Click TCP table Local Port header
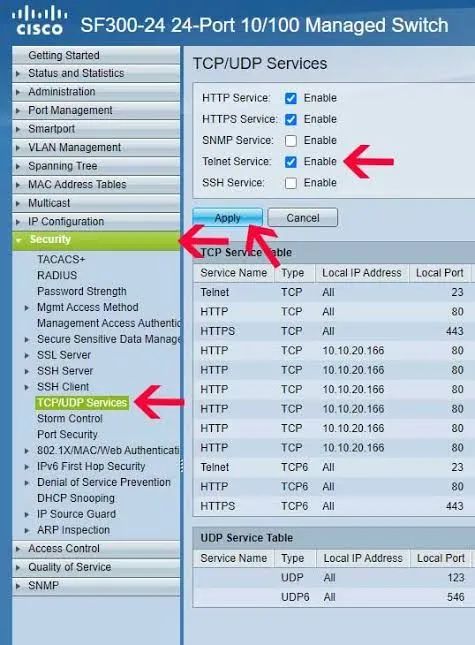 click(440, 273)
